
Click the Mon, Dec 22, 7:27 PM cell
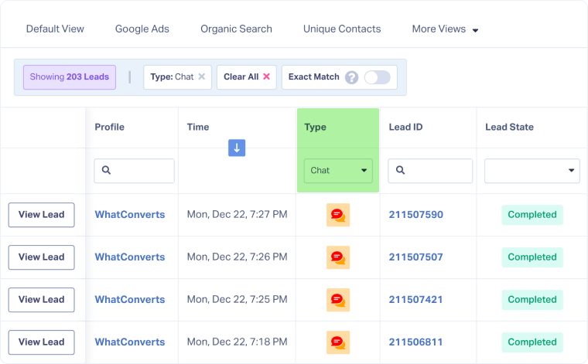[237, 215]
